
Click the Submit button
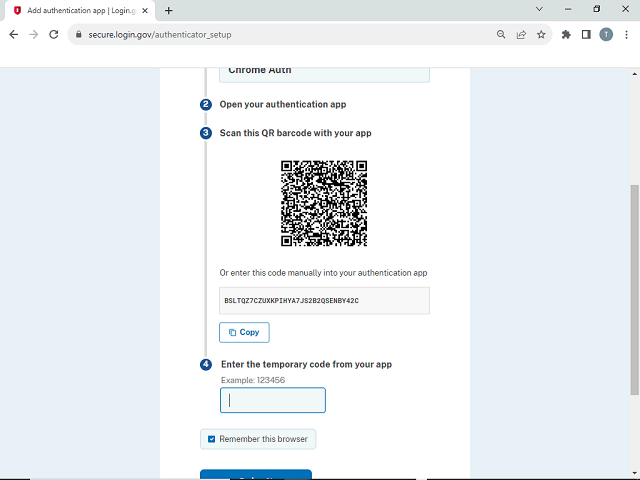[x=256, y=475]
